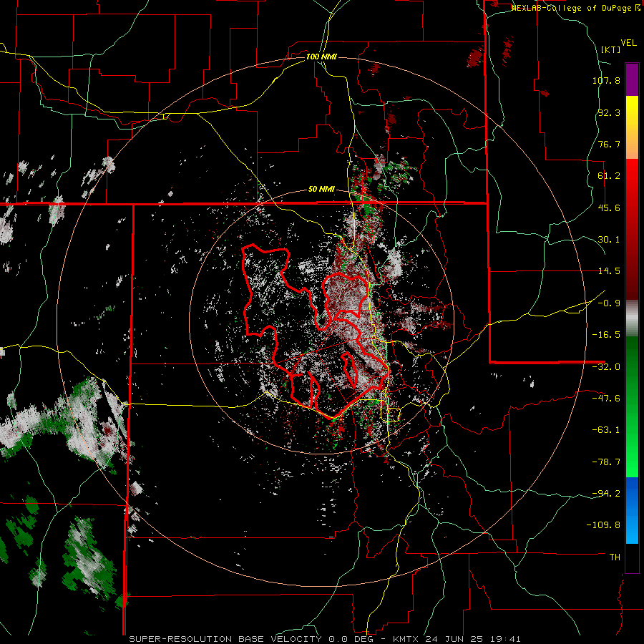Click the 14.5 velocity scale value
Screen dimensions: 644x644
(x=609, y=271)
